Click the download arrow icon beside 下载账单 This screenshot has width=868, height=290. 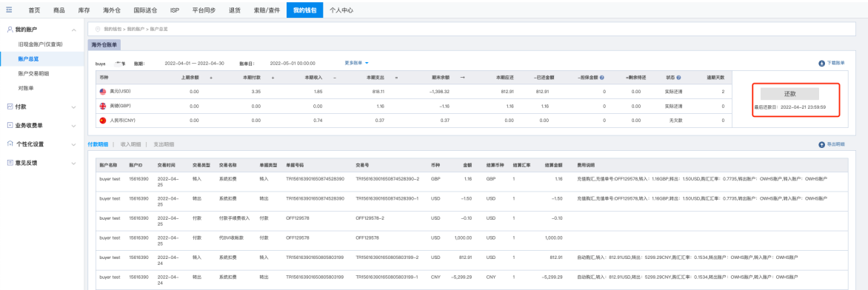pos(821,63)
